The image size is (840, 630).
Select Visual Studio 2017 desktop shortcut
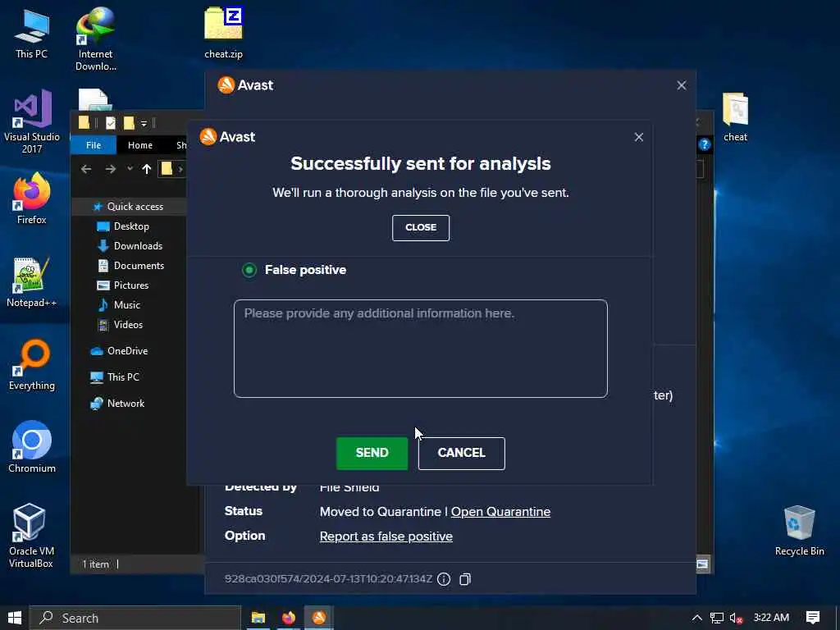[32, 121]
